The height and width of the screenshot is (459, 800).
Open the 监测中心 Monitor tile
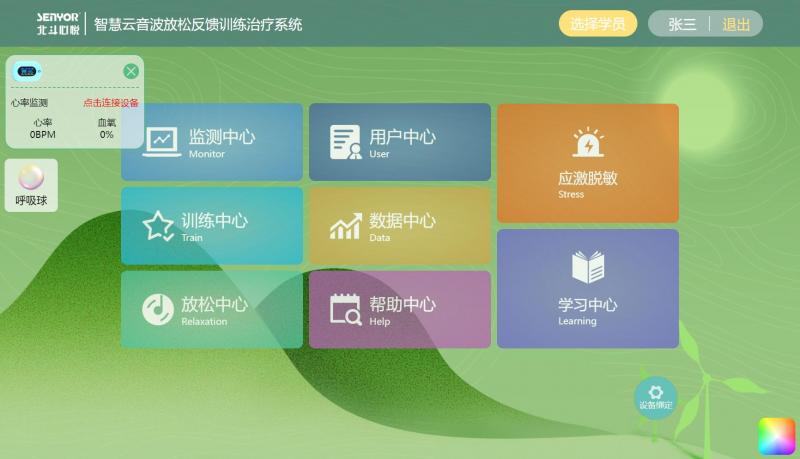[212, 142]
